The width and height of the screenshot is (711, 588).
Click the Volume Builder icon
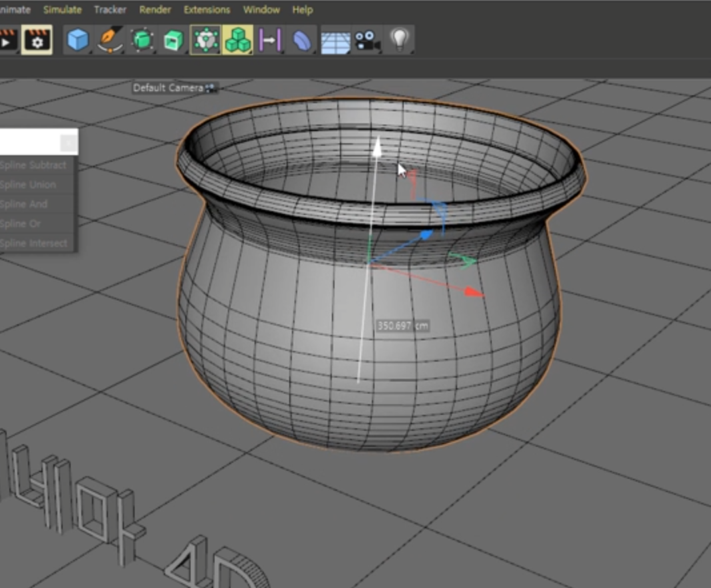click(x=205, y=40)
